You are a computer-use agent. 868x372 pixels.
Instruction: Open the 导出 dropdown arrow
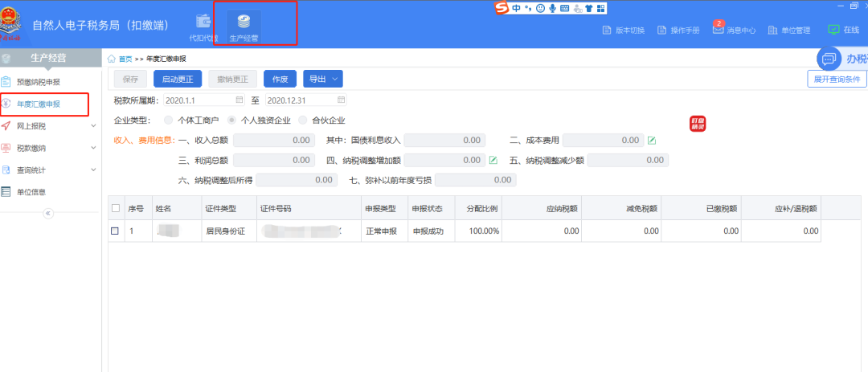coord(335,80)
